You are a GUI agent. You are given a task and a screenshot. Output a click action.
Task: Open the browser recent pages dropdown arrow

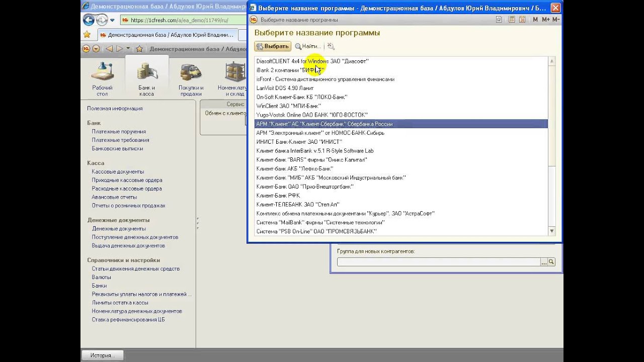(112, 21)
